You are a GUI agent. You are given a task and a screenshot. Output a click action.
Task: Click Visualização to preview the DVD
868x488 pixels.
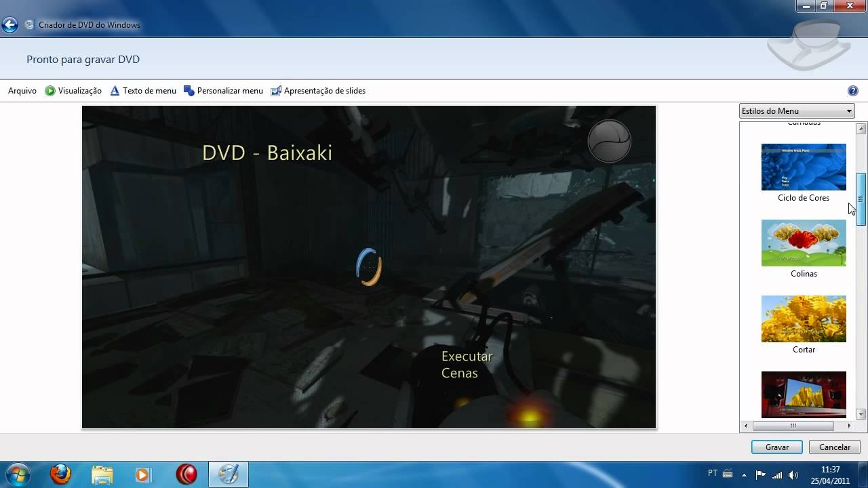click(73, 91)
